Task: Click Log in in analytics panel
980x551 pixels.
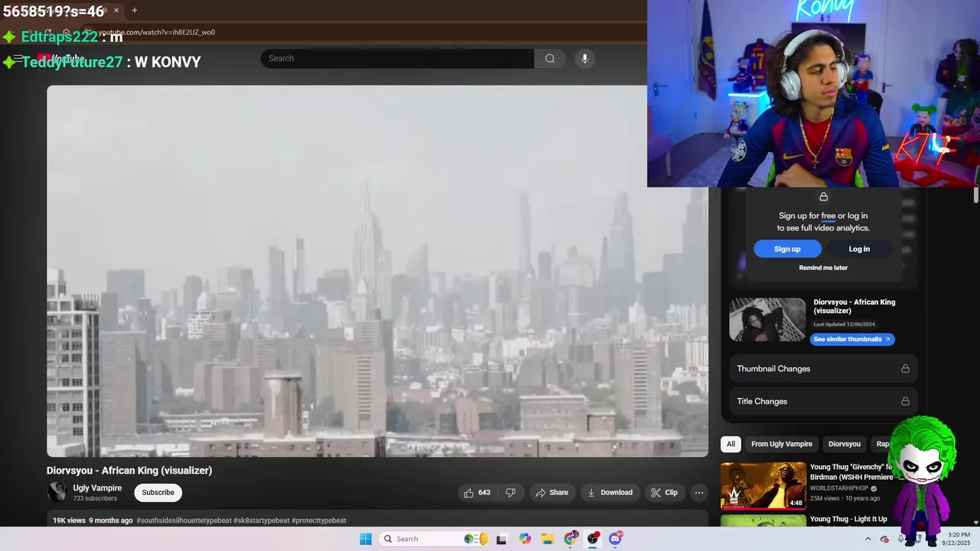Action: [859, 249]
